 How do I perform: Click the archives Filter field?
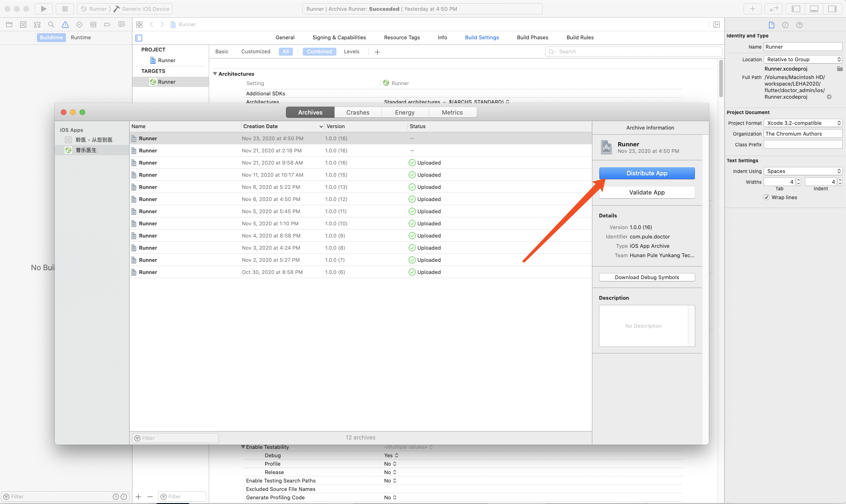pos(175,438)
